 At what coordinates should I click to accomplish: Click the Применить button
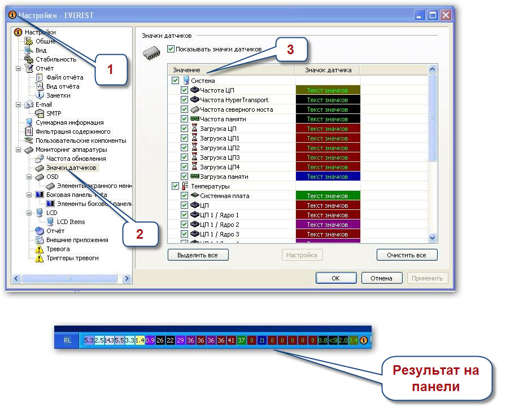click(x=428, y=278)
